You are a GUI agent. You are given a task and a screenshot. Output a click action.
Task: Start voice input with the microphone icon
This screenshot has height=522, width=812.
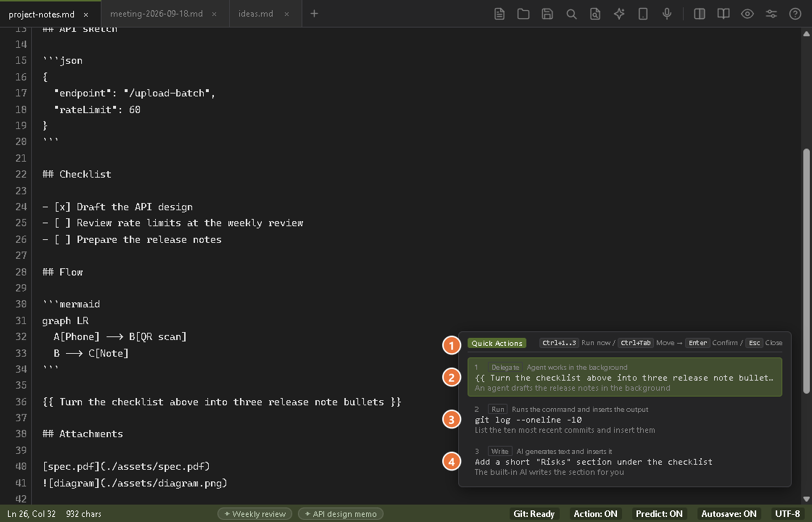(667, 14)
